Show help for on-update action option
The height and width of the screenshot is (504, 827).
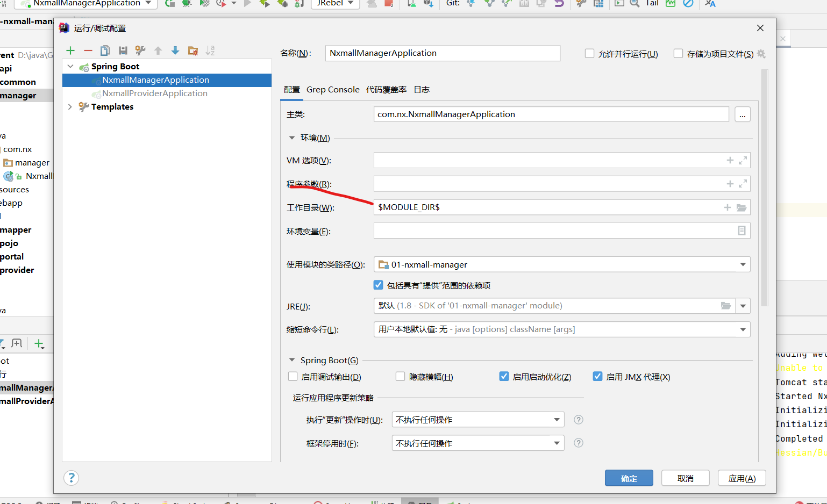(x=579, y=420)
